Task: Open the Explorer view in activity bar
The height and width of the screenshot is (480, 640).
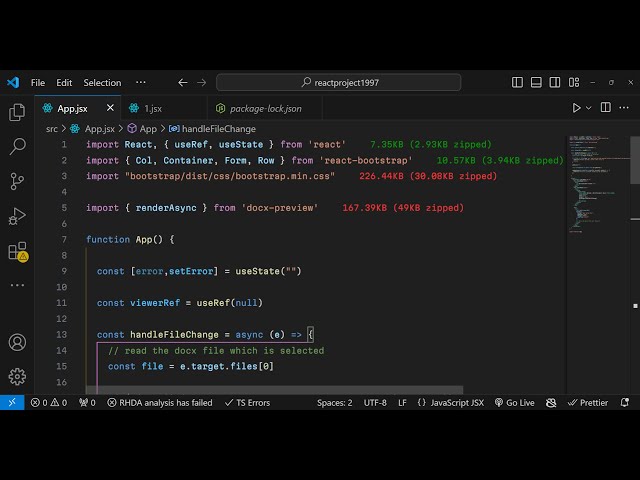Action: click(x=17, y=113)
